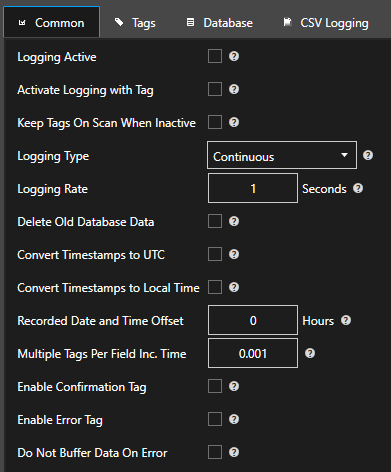Enable the Do Not Buffer Data On Error checkbox

coord(215,452)
